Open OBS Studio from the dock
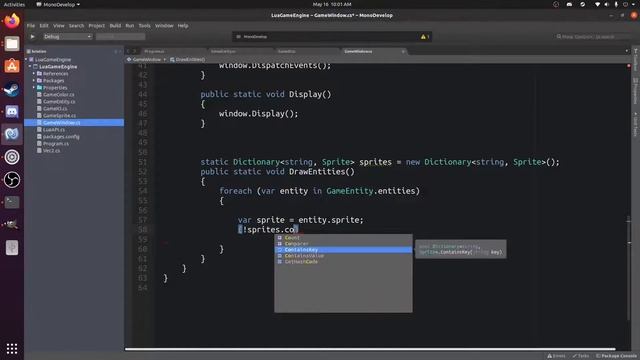Screen dimensions: 640x360 (x=12, y=179)
